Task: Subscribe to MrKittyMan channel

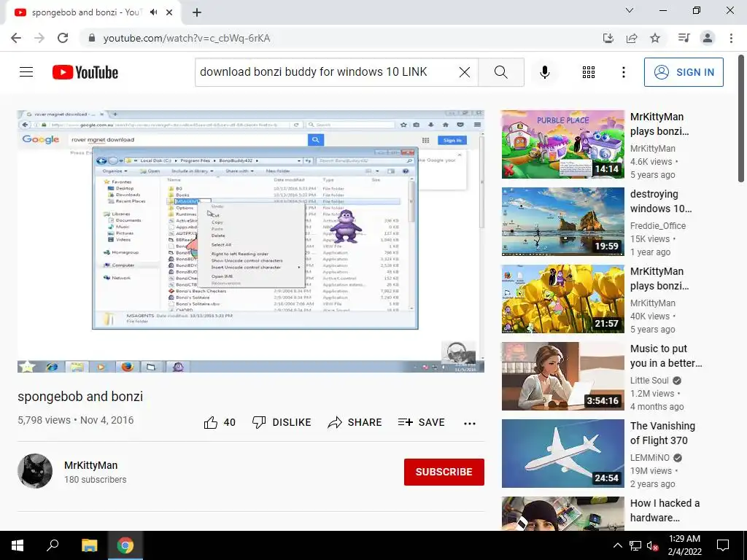Action: click(x=444, y=472)
